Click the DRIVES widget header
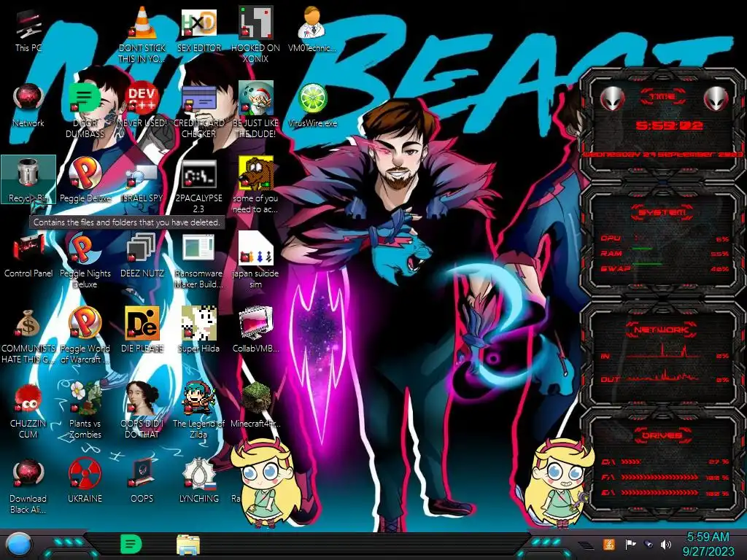The height and width of the screenshot is (560, 747). (x=661, y=435)
